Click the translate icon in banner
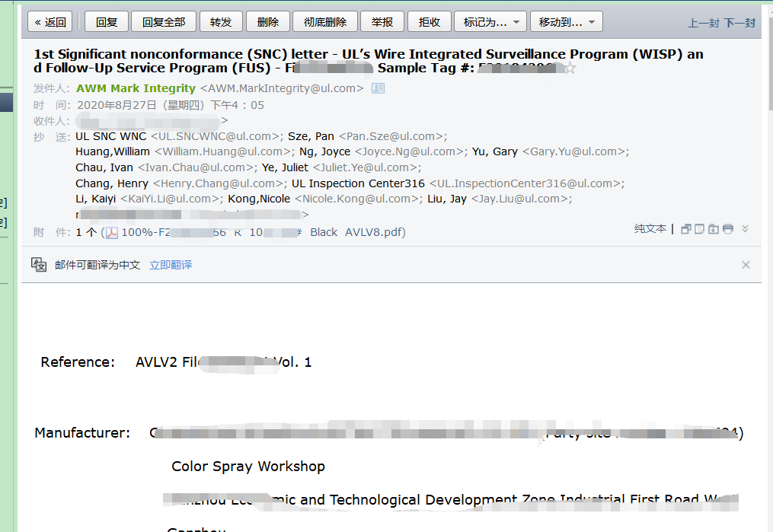This screenshot has width=773, height=532. pos(39,265)
